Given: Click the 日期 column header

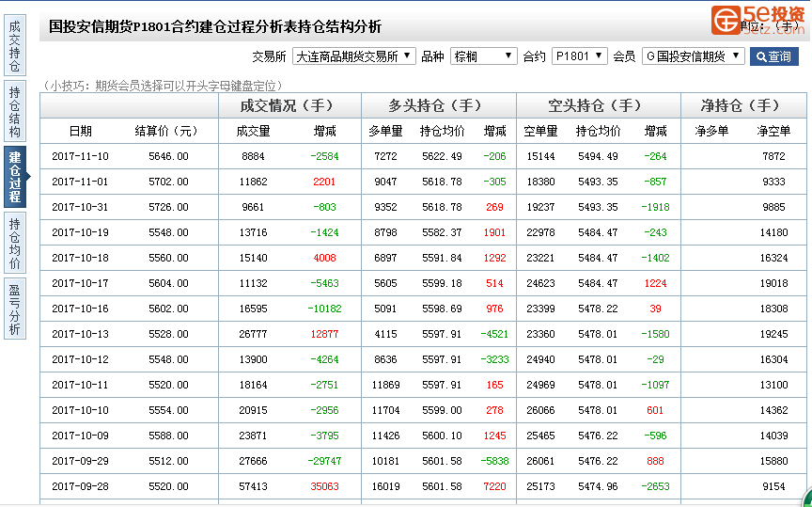Looking at the screenshot, I should click(x=80, y=131).
